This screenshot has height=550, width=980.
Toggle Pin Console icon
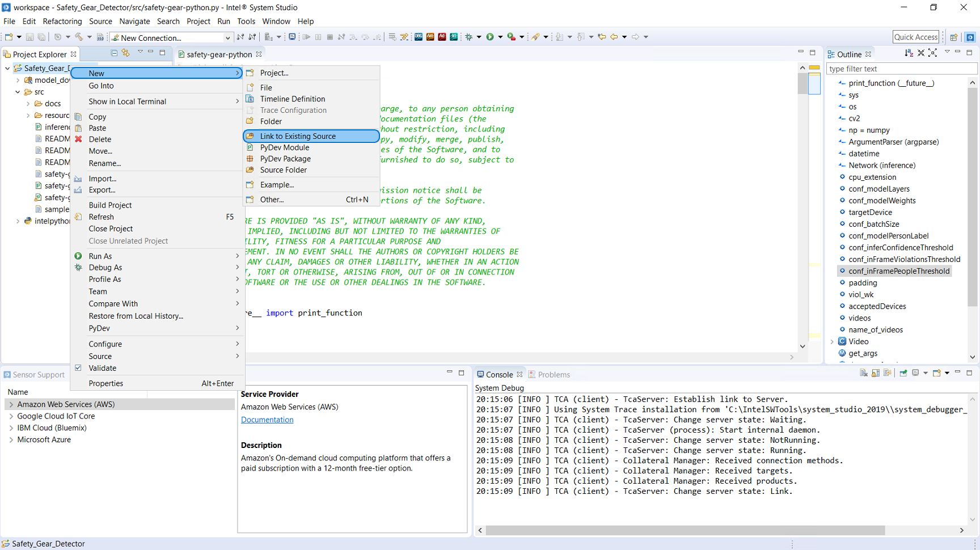[x=903, y=373]
